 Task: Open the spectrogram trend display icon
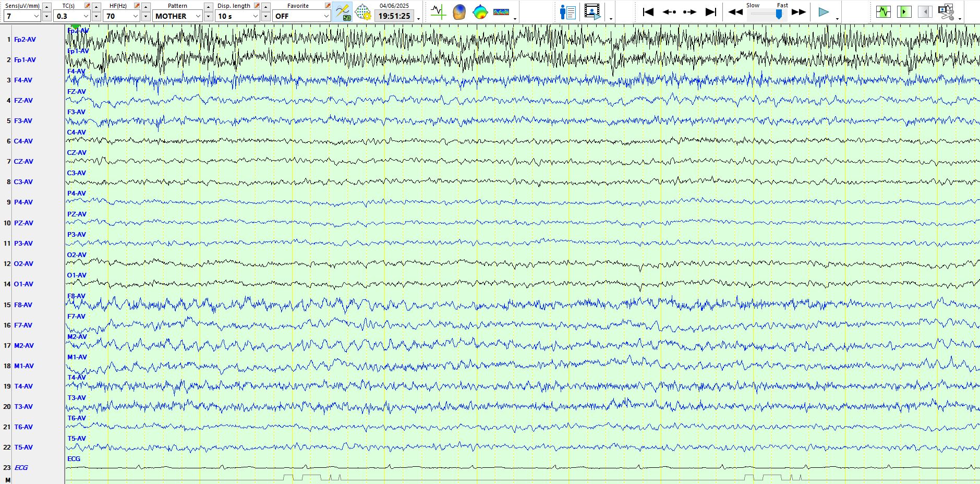(x=501, y=11)
